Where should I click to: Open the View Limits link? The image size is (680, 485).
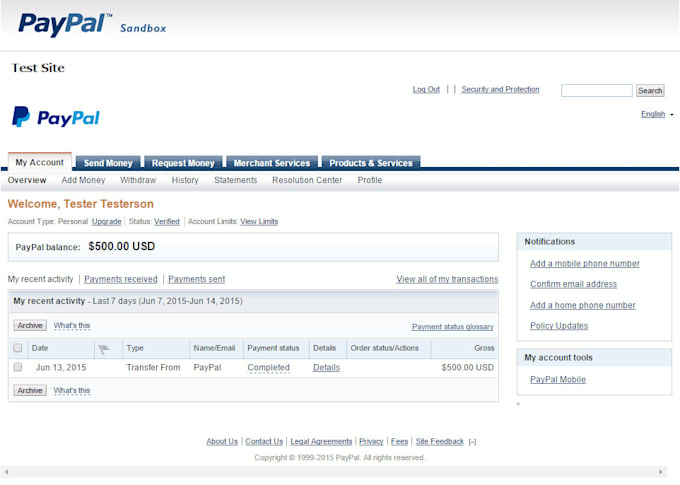tap(259, 222)
